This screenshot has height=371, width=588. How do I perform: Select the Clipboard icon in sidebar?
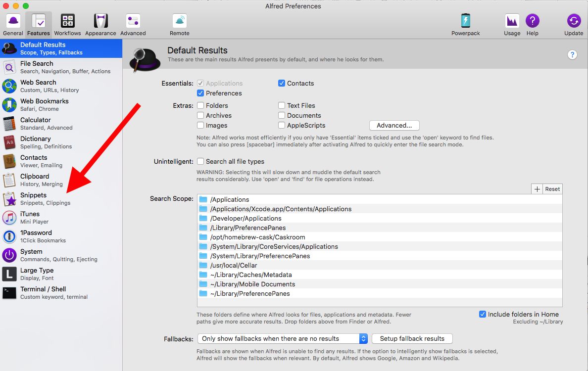(x=9, y=180)
